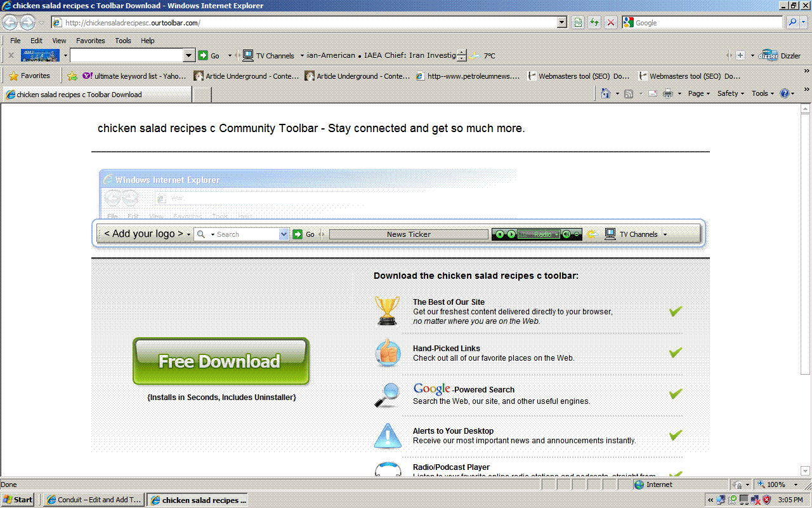Click the vertical scrollbar down arrow
The height and width of the screenshot is (508, 812).
point(806,470)
